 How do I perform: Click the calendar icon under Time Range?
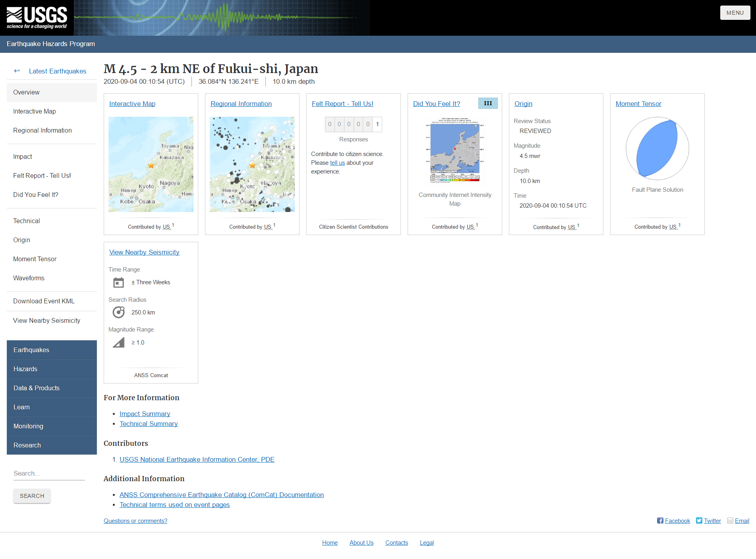pos(118,282)
